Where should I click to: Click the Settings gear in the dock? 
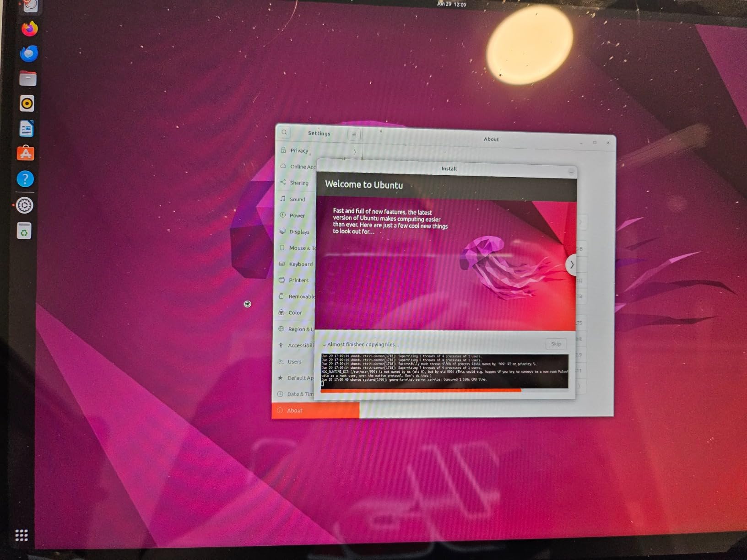(25, 205)
